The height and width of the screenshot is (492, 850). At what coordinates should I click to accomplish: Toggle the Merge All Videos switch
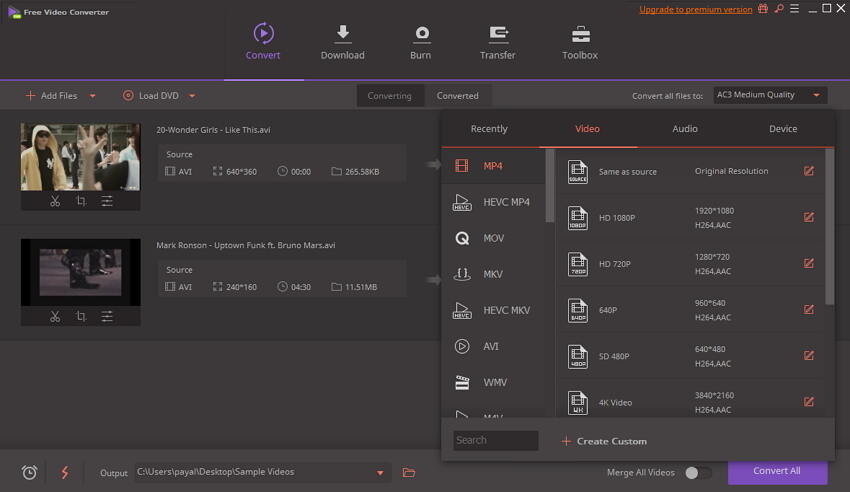(698, 472)
